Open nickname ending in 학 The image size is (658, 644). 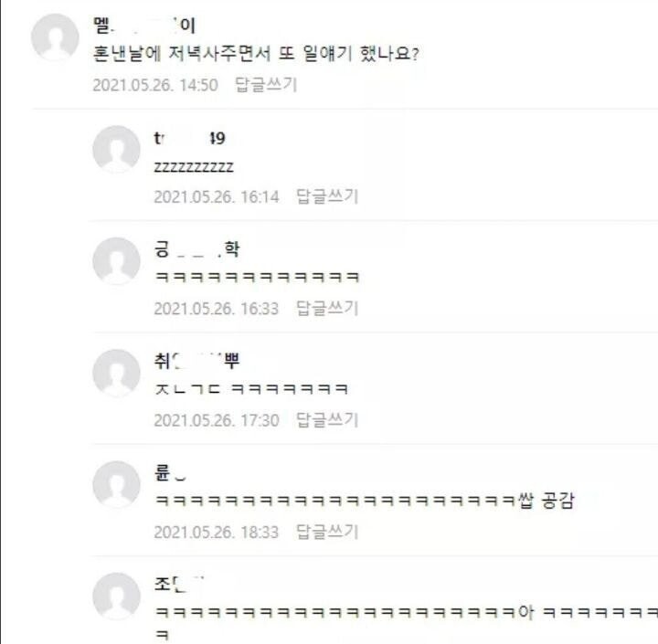(196, 249)
